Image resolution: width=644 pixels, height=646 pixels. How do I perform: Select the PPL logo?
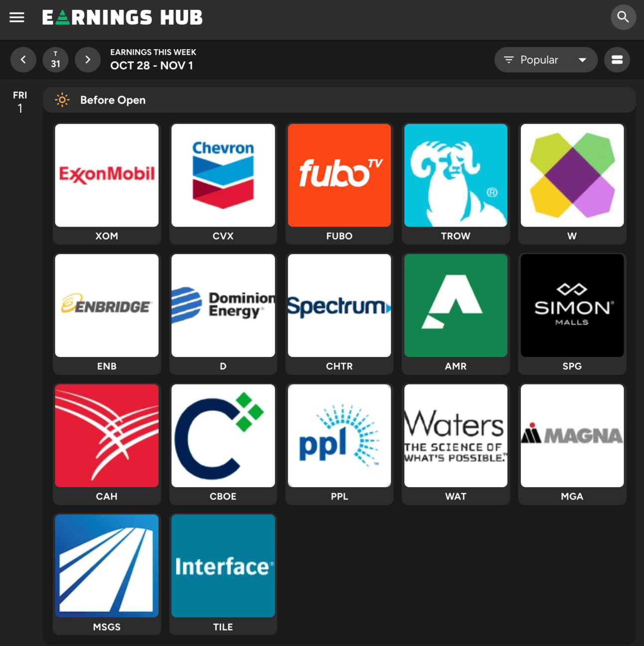(339, 436)
